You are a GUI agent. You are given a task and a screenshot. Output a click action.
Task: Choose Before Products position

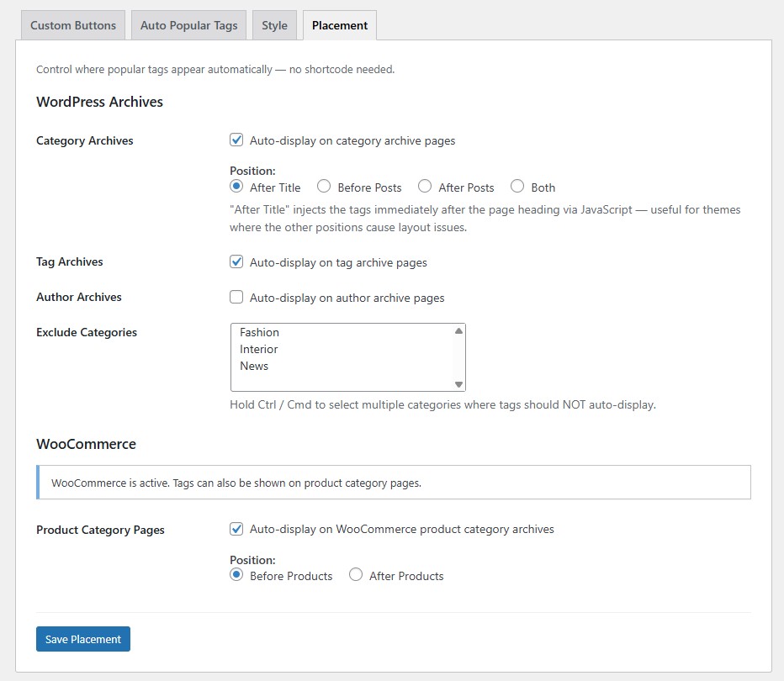236,575
